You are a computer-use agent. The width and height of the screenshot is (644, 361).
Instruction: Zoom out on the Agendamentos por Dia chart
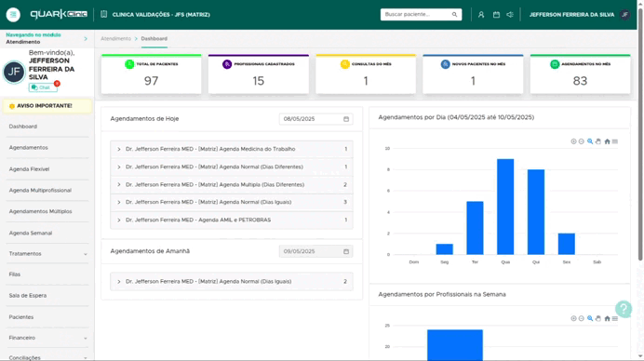581,141
